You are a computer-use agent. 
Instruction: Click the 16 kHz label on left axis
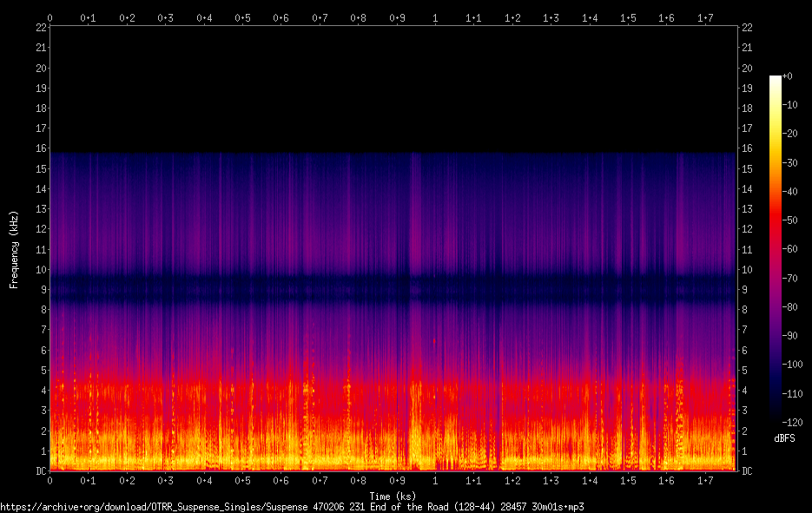click(41, 148)
